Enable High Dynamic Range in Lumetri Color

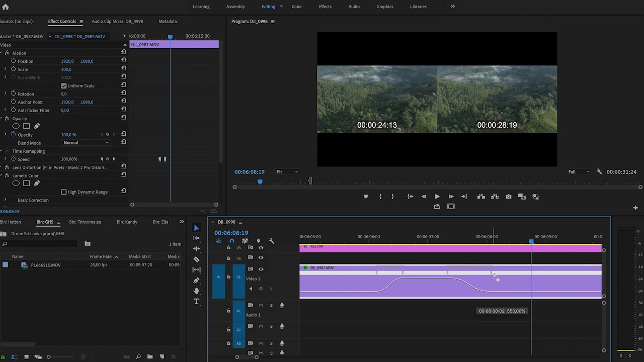[x=64, y=192]
